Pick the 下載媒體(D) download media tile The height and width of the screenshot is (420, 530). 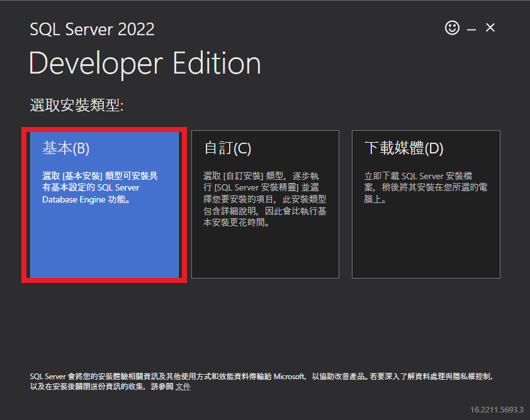[426, 204]
